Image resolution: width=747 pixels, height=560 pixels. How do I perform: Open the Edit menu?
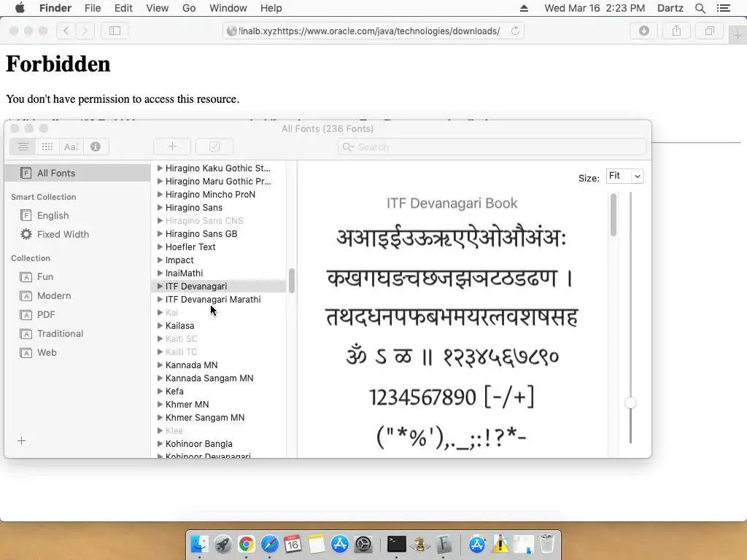(123, 8)
